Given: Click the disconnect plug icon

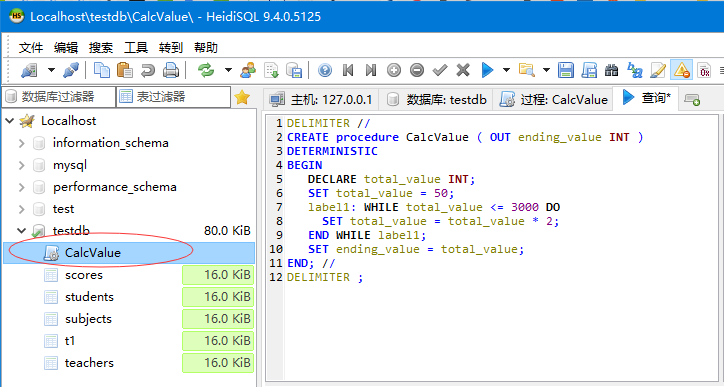Looking at the screenshot, I should click(x=71, y=70).
